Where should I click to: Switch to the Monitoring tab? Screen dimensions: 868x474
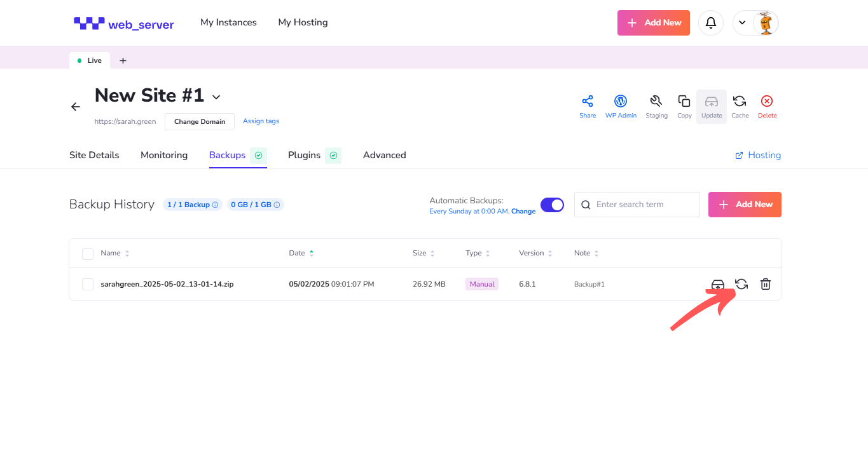pos(164,155)
